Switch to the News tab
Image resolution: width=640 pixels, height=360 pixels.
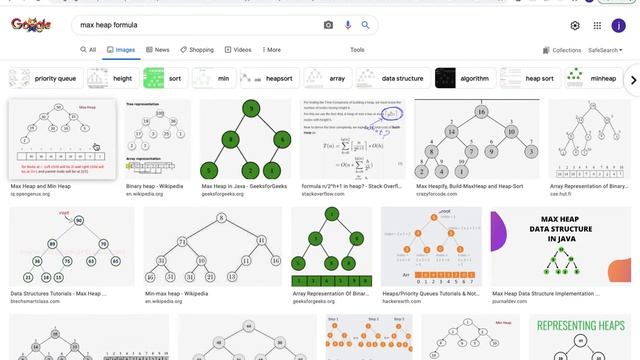[158, 50]
